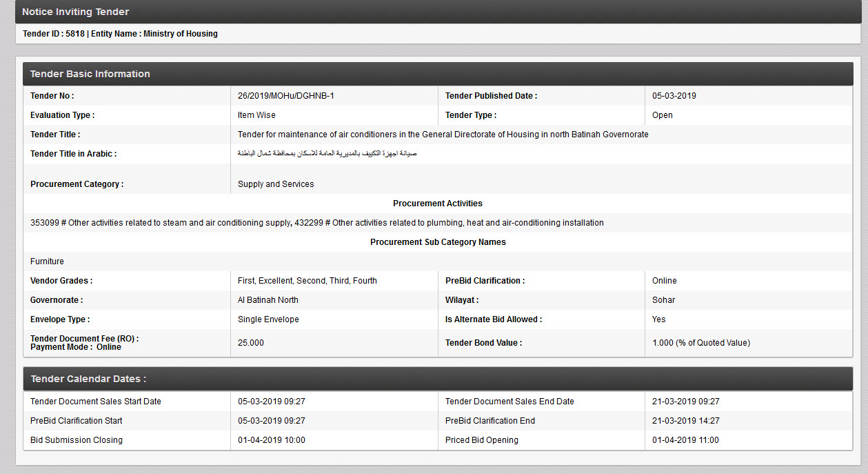This screenshot has width=868, height=474.
Task: Click the Arabic tender title text
Action: [327, 153]
